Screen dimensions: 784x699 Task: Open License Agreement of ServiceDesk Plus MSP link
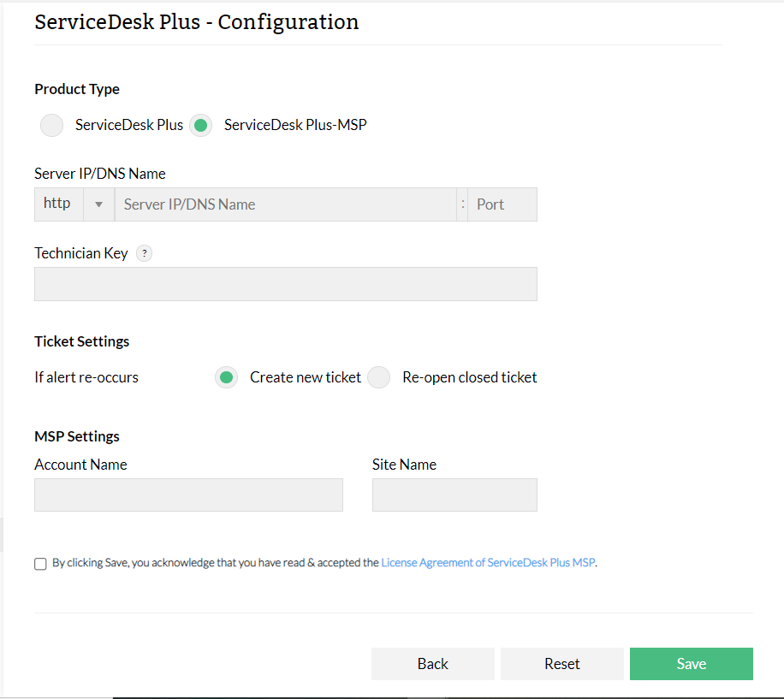pos(488,563)
